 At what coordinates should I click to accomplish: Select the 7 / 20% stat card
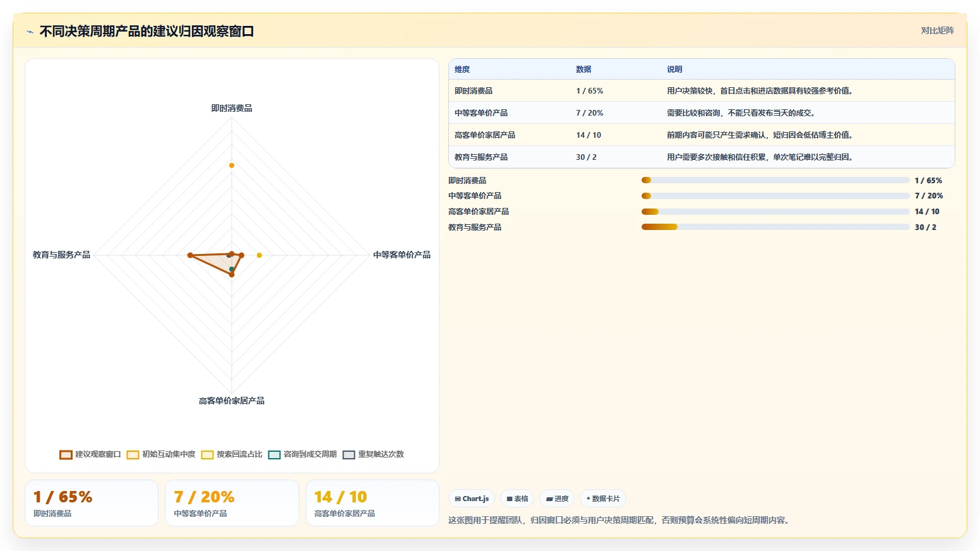tap(232, 503)
